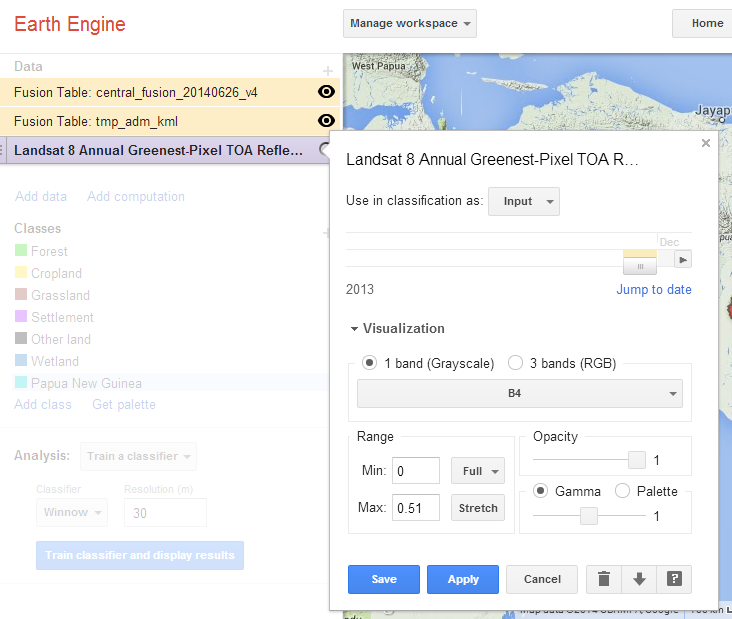Click the Max range input field
Image resolution: width=732 pixels, height=619 pixels.
[416, 508]
